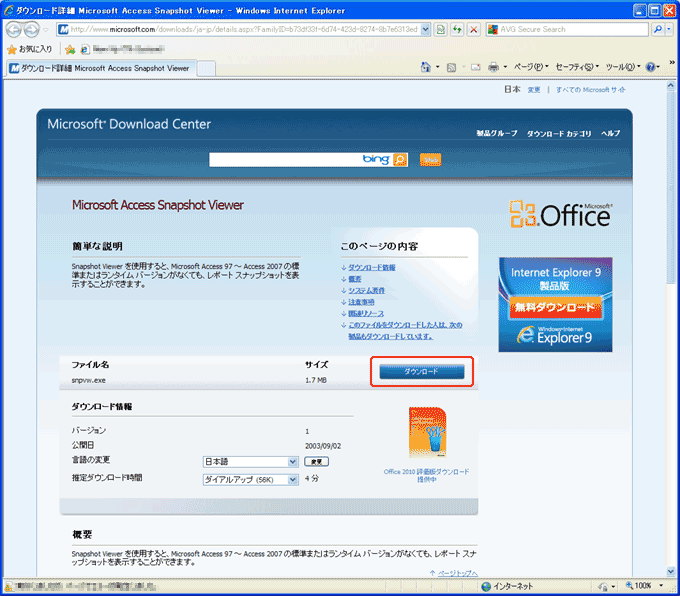680x596 pixels.
Task: Click the orange Bing search magnifier button
Action: (x=400, y=160)
